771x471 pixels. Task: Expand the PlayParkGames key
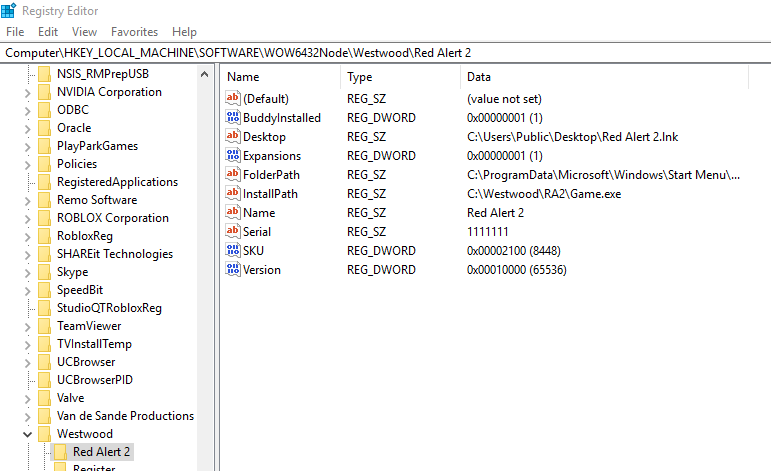(27, 147)
